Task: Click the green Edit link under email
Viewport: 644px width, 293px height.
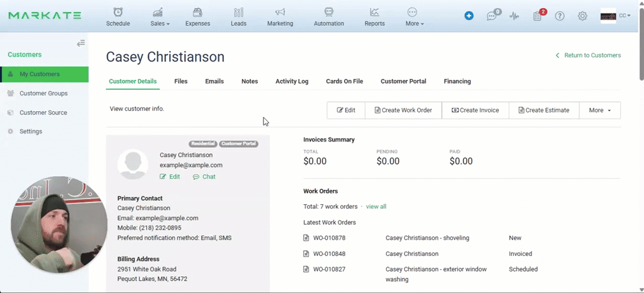Action: click(x=170, y=177)
